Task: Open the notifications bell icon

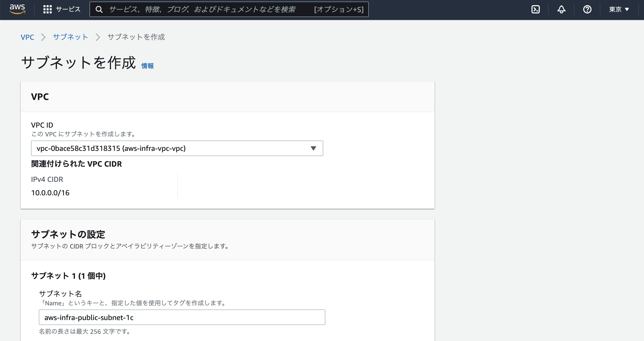Action: tap(561, 9)
